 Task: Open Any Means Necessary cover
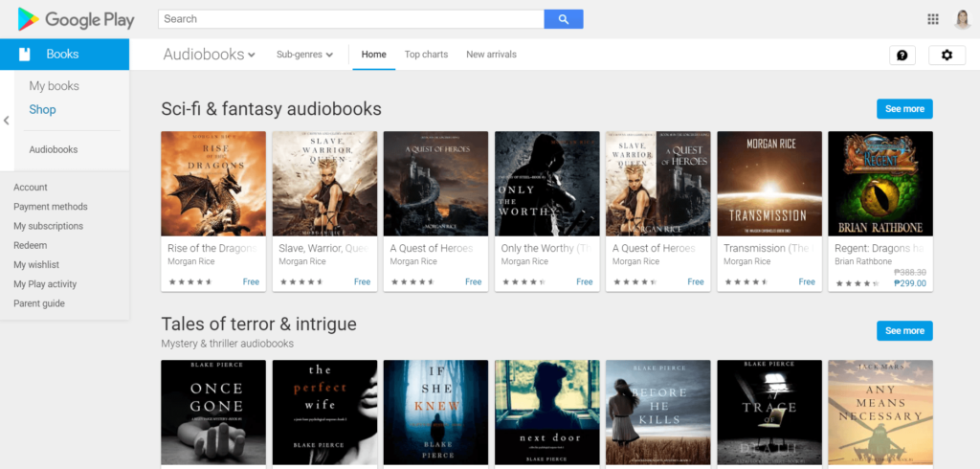pos(880,413)
